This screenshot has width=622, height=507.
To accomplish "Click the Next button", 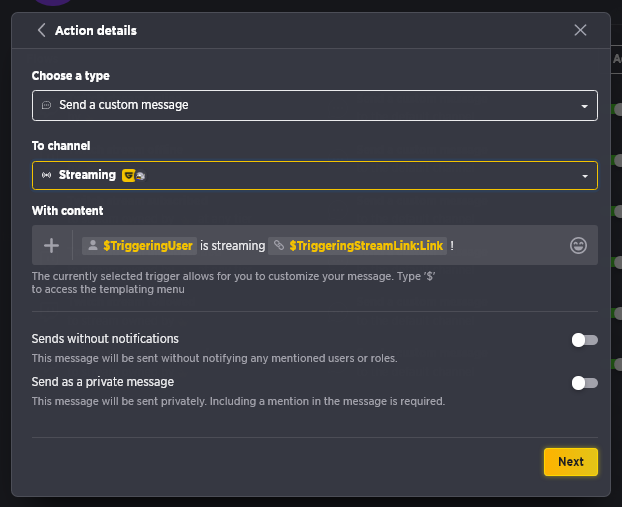I will pyautogui.click(x=571, y=462).
